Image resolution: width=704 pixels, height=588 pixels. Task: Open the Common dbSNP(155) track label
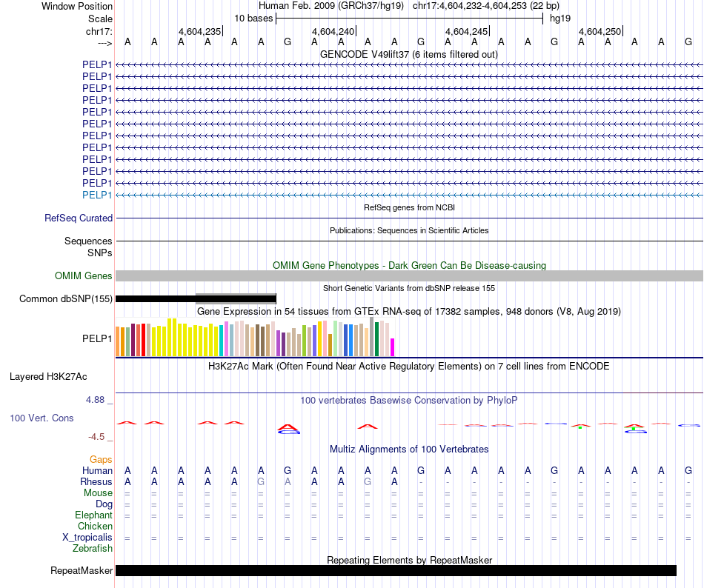pyautogui.click(x=65, y=298)
